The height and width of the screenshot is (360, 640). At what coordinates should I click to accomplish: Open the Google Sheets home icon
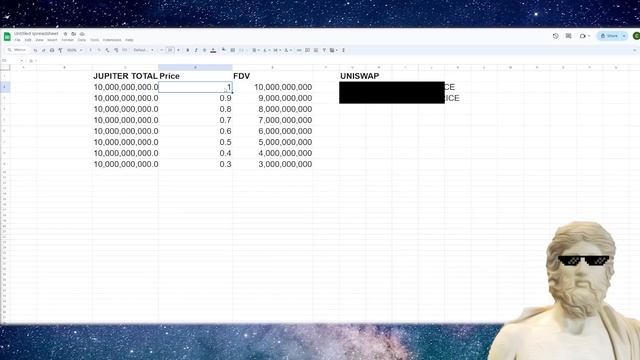pos(7,36)
